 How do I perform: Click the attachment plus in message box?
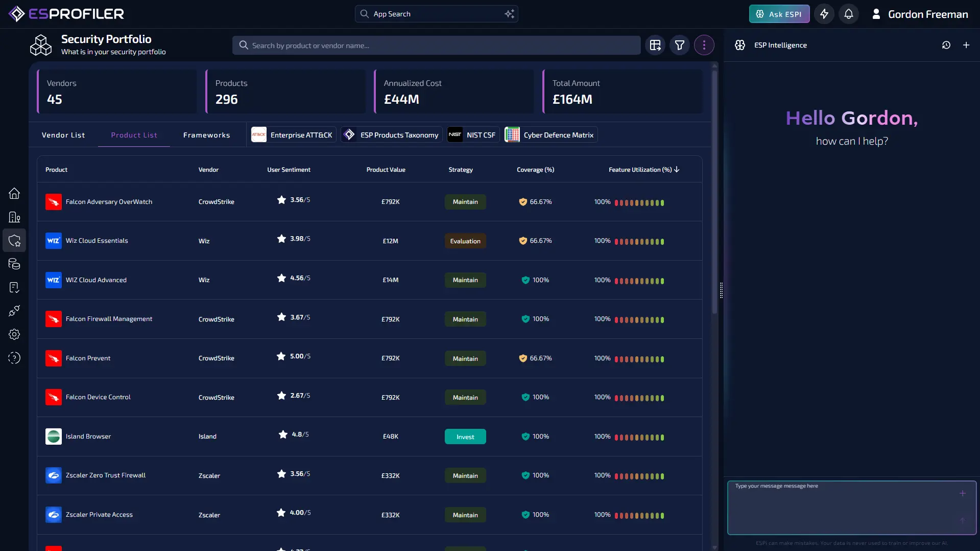(963, 493)
